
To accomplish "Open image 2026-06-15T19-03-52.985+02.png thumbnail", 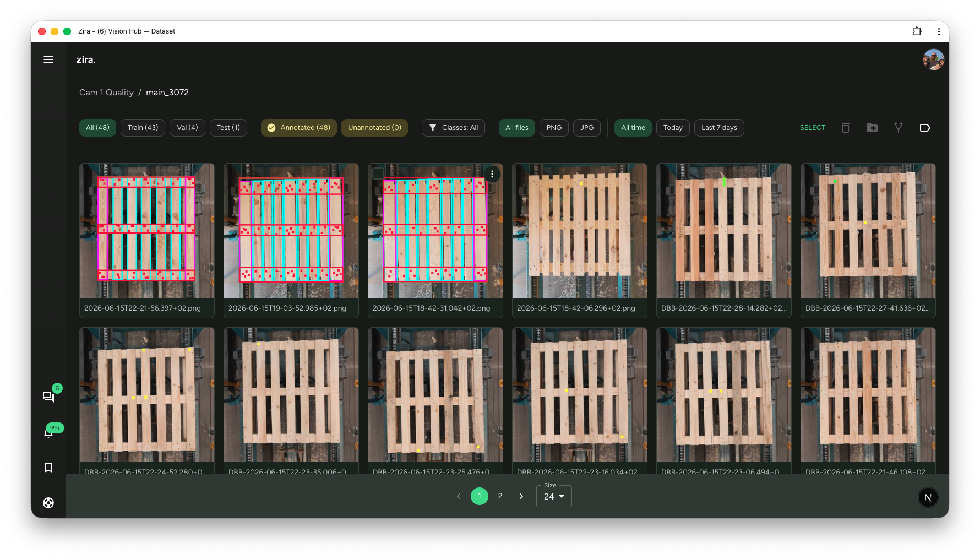I will point(291,231).
